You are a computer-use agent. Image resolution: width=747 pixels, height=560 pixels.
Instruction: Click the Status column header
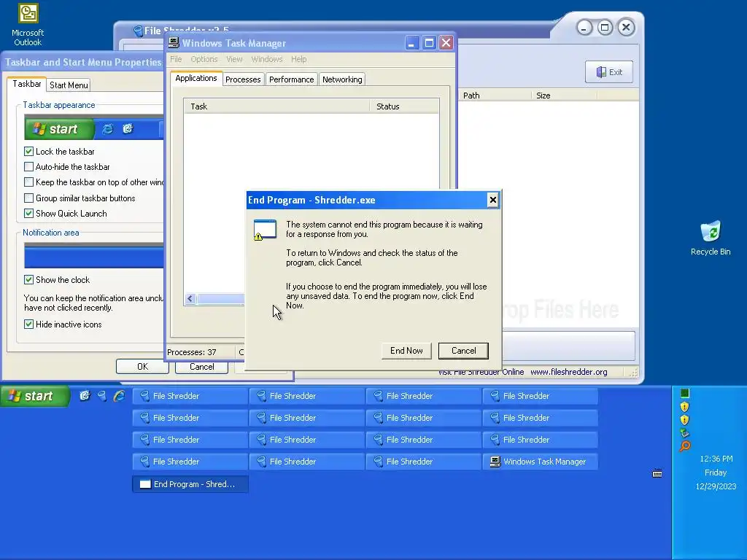coord(404,106)
